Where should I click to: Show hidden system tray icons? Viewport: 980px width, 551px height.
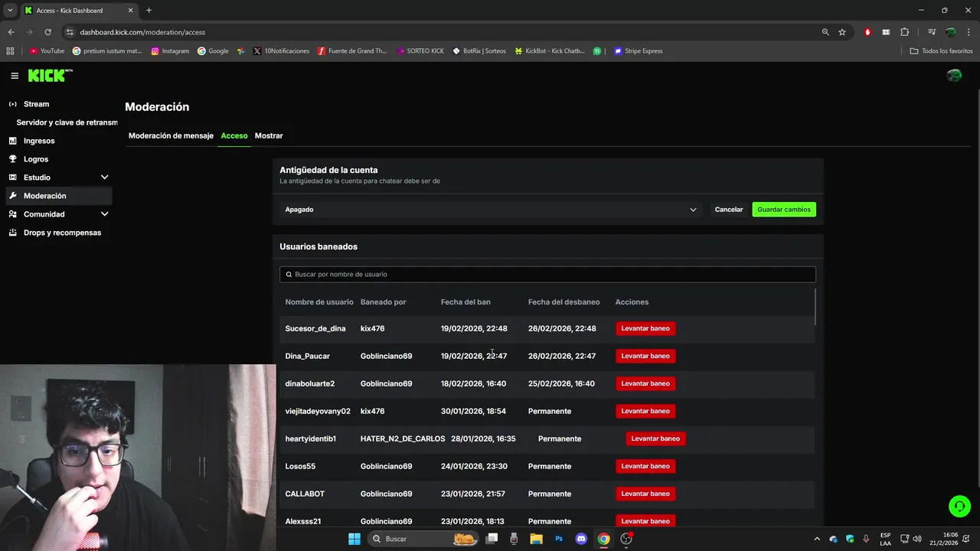(x=816, y=539)
